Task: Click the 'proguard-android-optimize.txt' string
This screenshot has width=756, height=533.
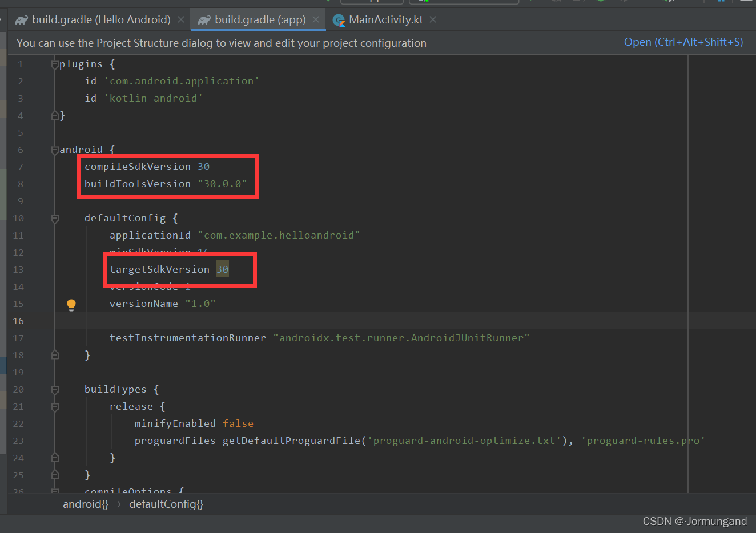Action: [x=464, y=441]
